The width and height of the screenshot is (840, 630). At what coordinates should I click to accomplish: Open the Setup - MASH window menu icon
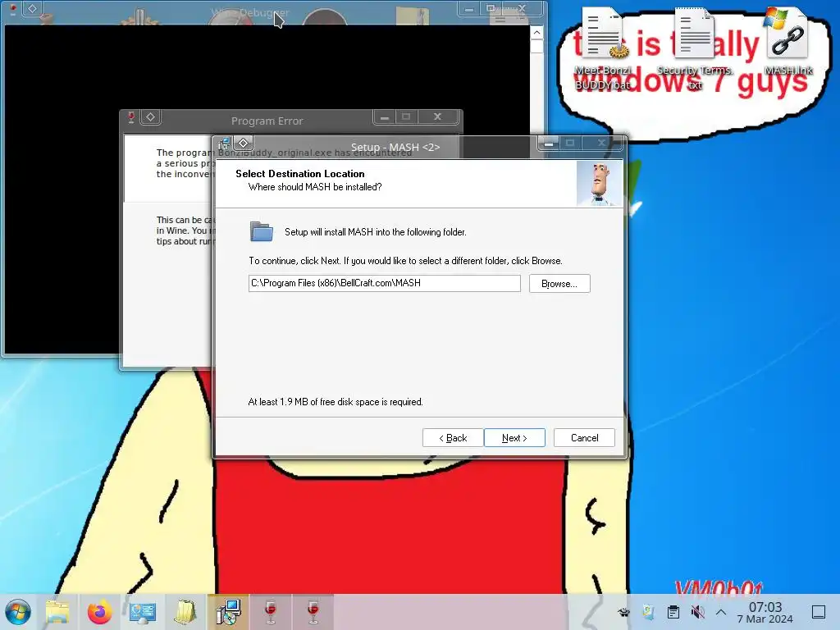pos(225,143)
